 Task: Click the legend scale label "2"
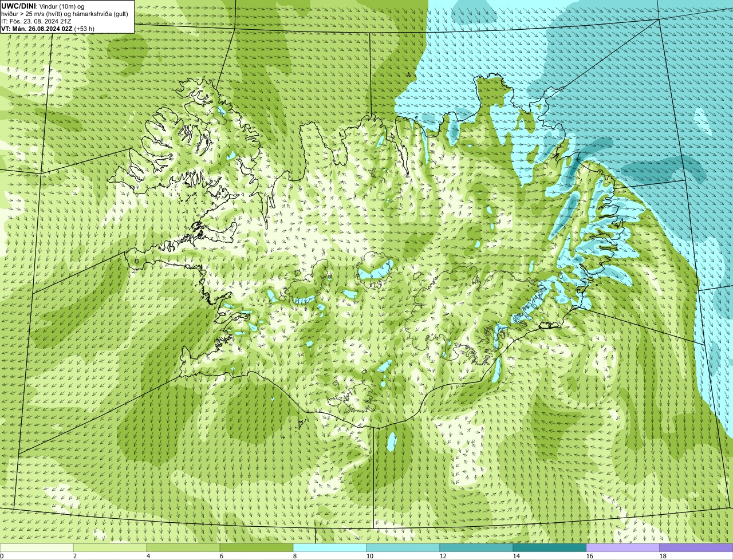pyautogui.click(x=75, y=556)
